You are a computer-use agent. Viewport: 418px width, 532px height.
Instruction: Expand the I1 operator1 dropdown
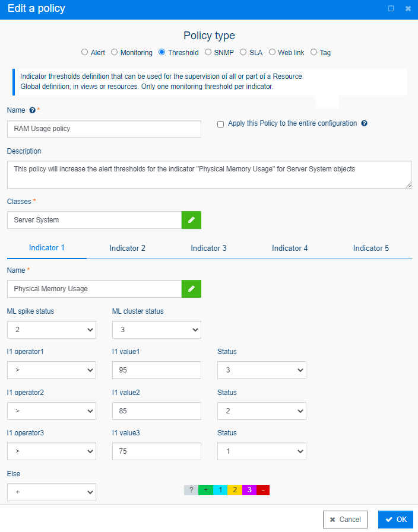tap(52, 370)
